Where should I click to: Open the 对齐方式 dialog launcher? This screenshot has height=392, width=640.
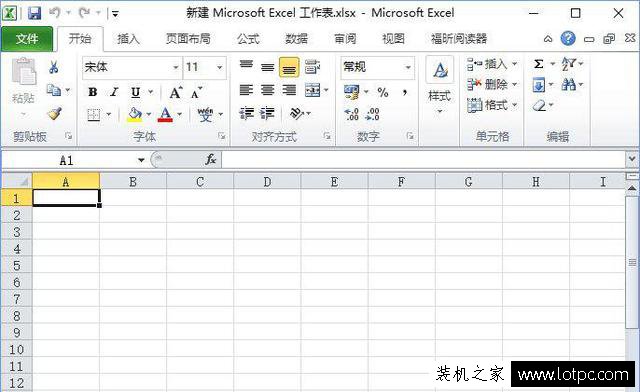pyautogui.click(x=327, y=136)
